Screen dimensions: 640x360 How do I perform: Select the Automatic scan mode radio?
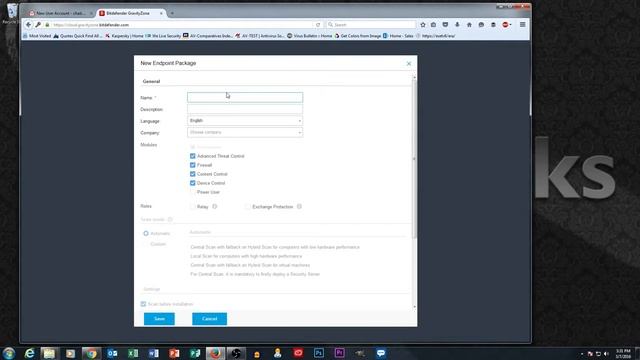click(146, 233)
